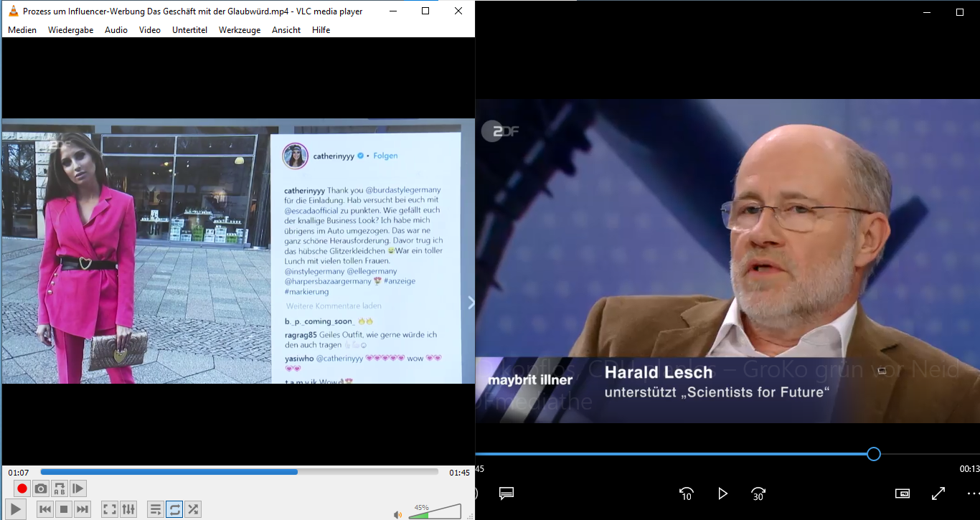Click the VLC volume slider

pos(435,511)
